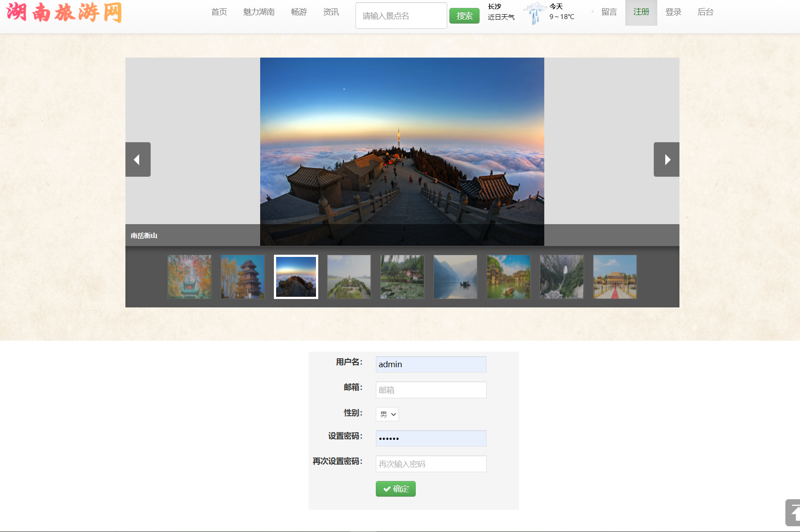Switch to the 注册 register tab
This screenshot has height=532, width=800.
click(641, 12)
